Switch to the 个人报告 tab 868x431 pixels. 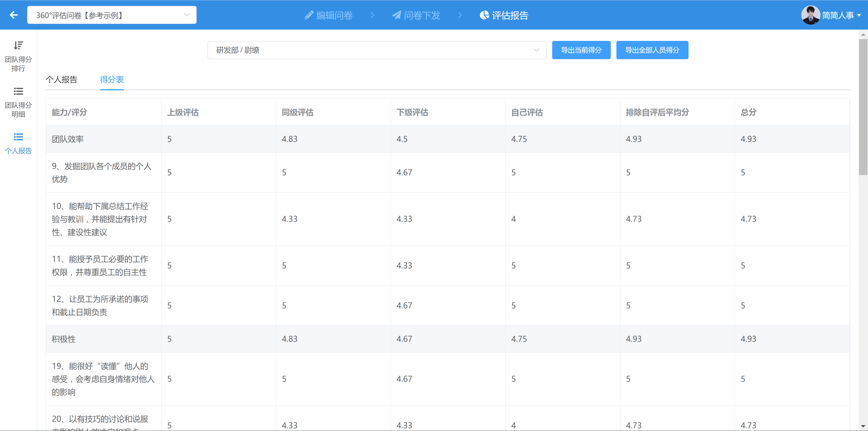[62, 80]
